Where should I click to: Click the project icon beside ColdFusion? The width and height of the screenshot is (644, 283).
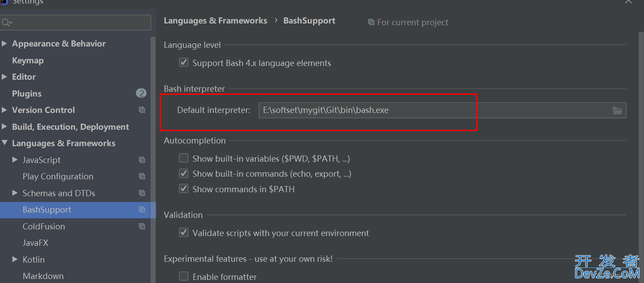[142, 226]
